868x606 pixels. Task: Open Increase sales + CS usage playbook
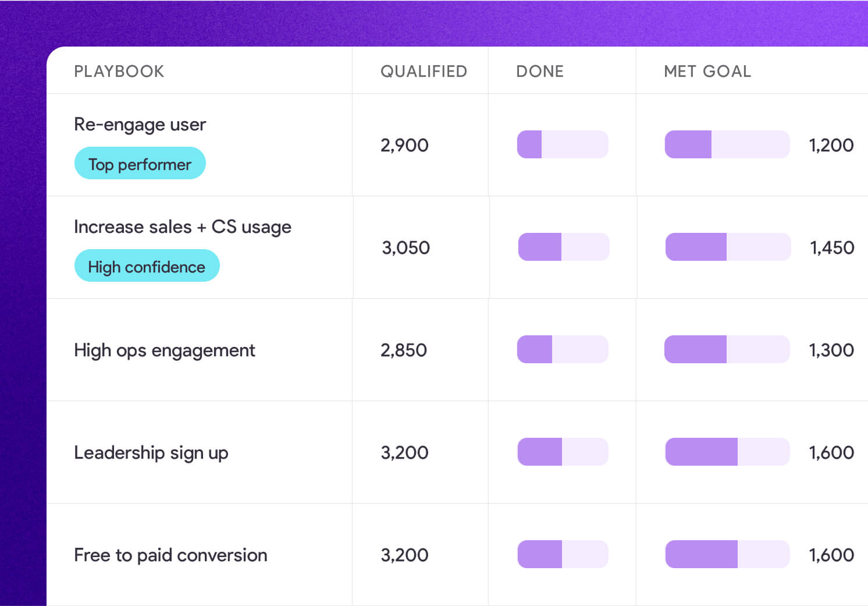183,227
